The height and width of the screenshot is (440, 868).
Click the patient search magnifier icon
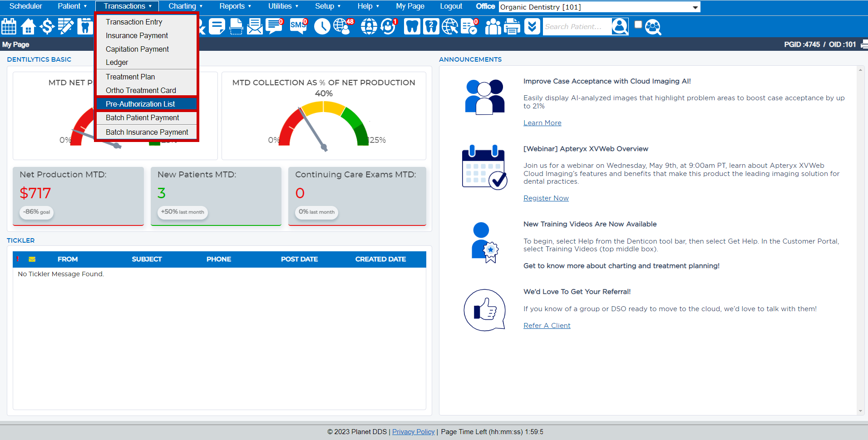620,26
